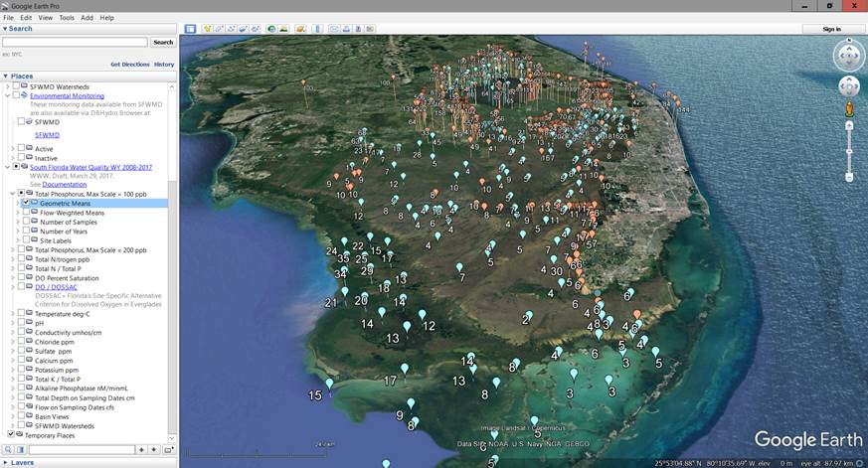Click the Record a Tour icon
The height and width of the screenshot is (468, 868).
[x=256, y=29]
